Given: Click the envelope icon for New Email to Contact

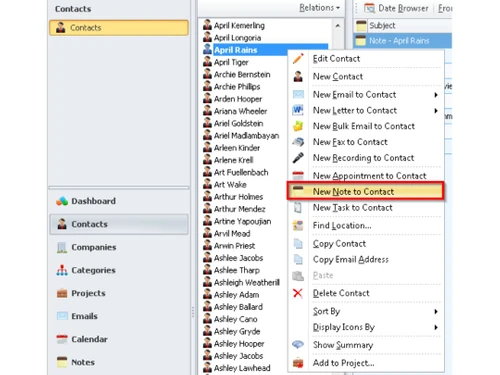Looking at the screenshot, I should (298, 94).
